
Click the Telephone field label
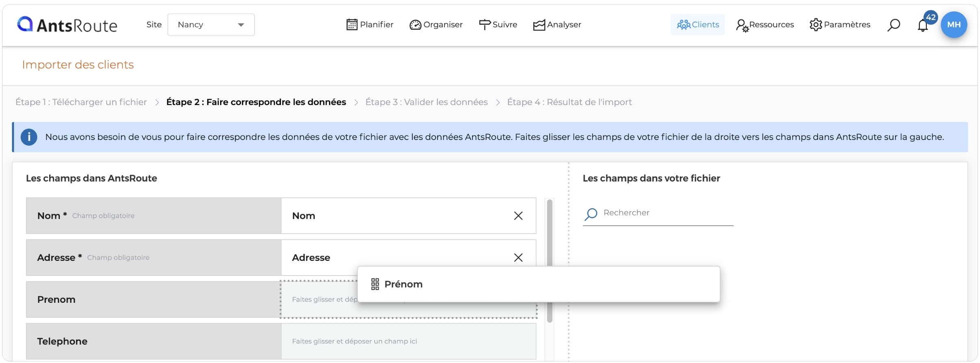coord(62,341)
